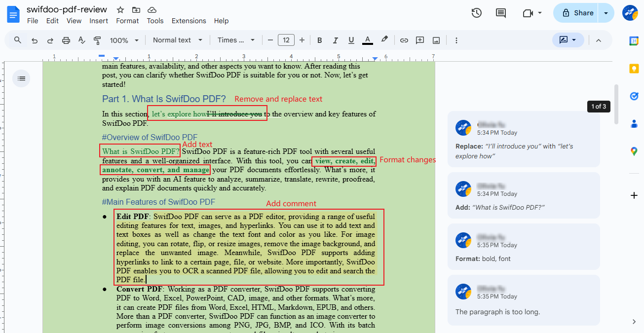Screen dimensions: 644x333
Task: Open the File menu
Action: tap(33, 21)
